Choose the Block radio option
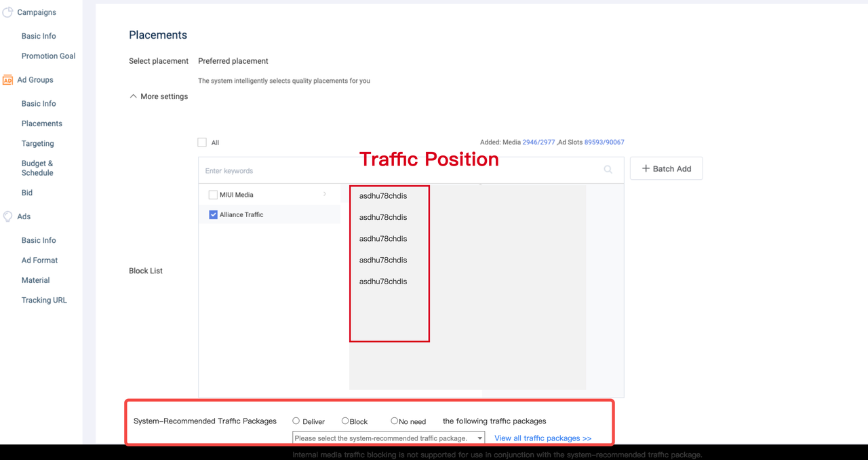 (345, 421)
